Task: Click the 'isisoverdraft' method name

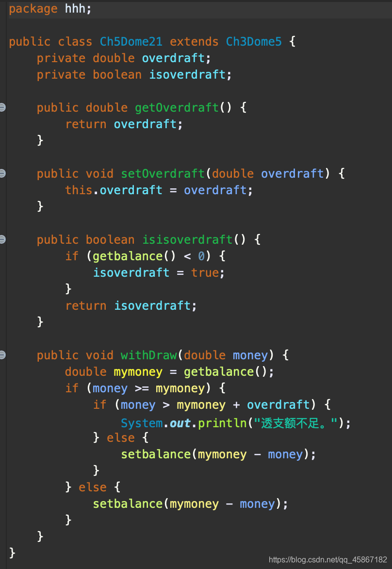Action: click(x=187, y=239)
